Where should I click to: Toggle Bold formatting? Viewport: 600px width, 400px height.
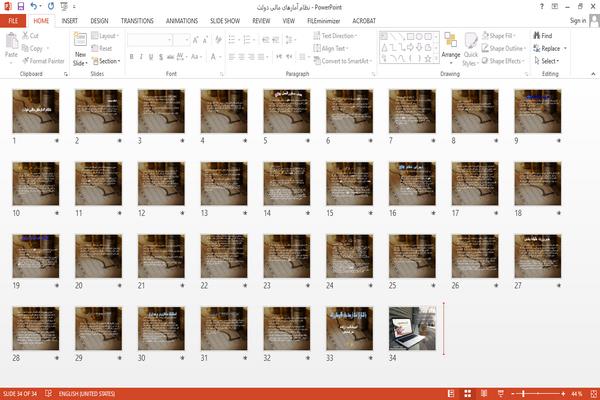(132, 57)
